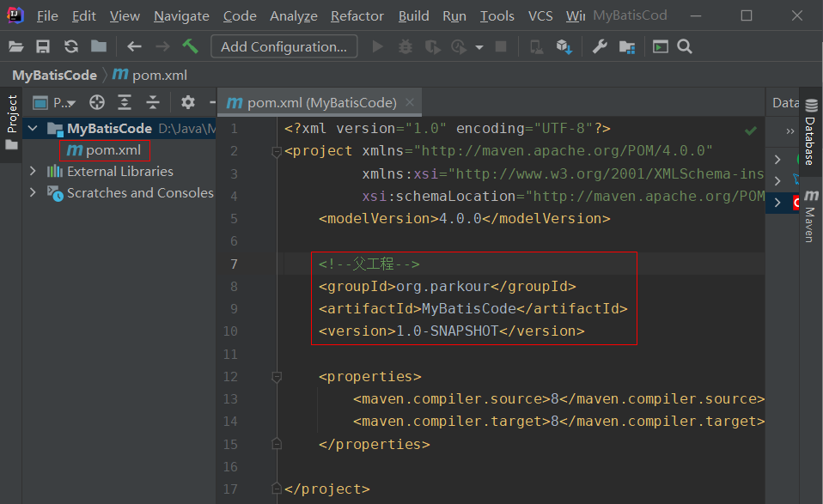Click the double chevron in Database panel

[790, 131]
